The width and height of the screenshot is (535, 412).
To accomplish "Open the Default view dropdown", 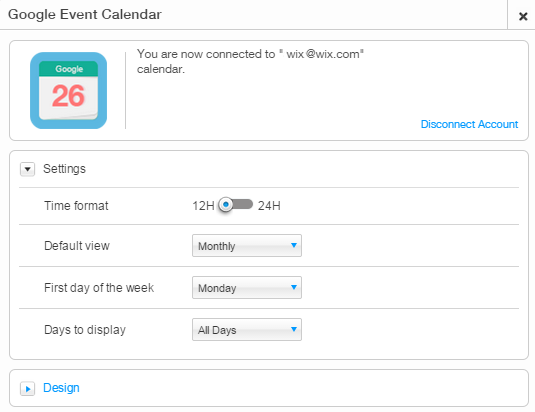I will point(247,246).
